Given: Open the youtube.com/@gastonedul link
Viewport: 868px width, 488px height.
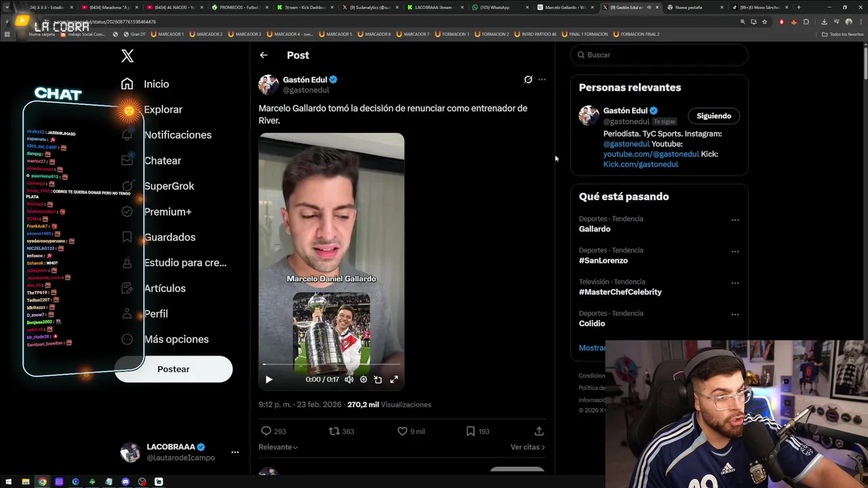Looking at the screenshot, I should pyautogui.click(x=651, y=154).
